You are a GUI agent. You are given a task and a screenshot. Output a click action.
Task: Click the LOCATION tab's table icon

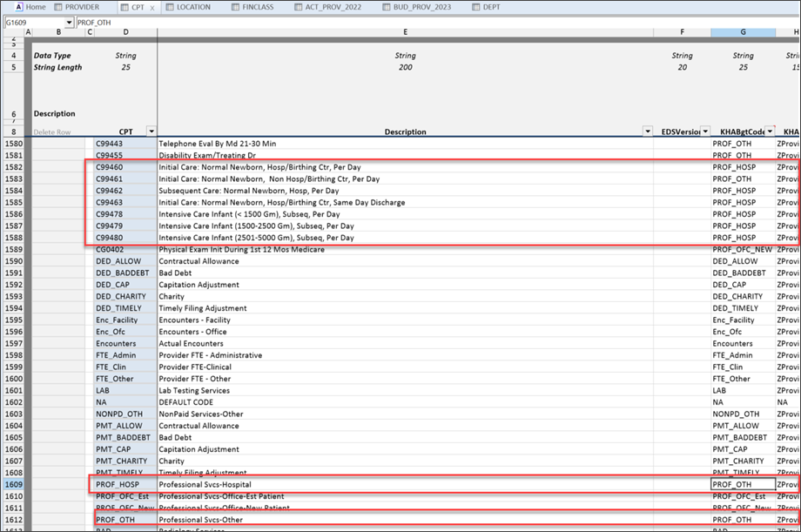click(x=170, y=7)
